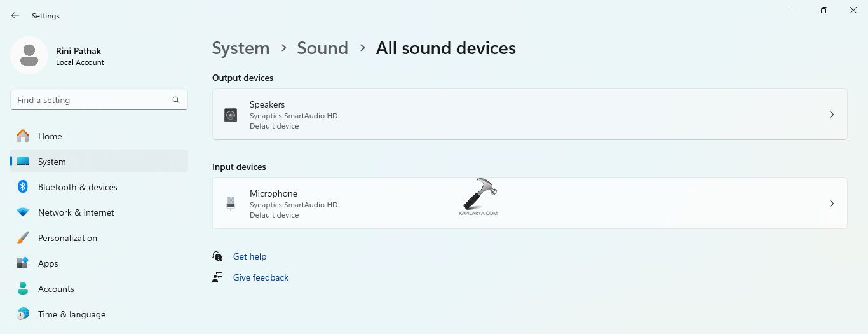This screenshot has width=868, height=334.
Task: Click the Find a setting search box
Action: 92,100
